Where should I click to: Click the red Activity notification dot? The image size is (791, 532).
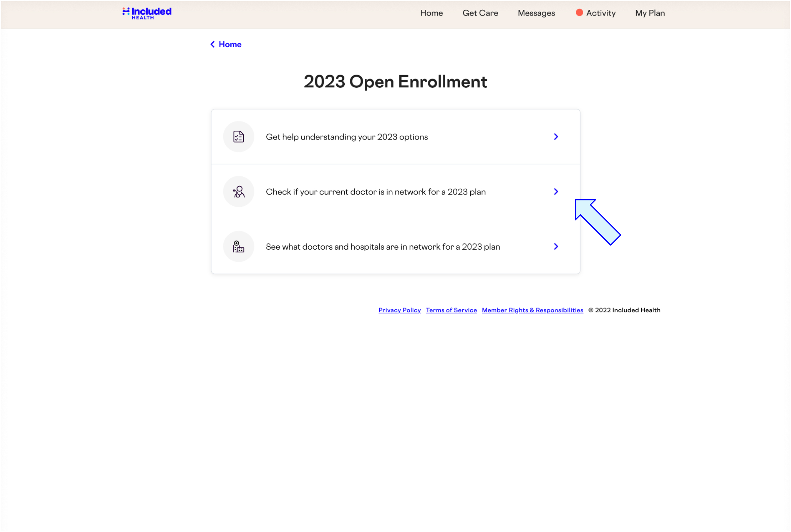tap(579, 13)
